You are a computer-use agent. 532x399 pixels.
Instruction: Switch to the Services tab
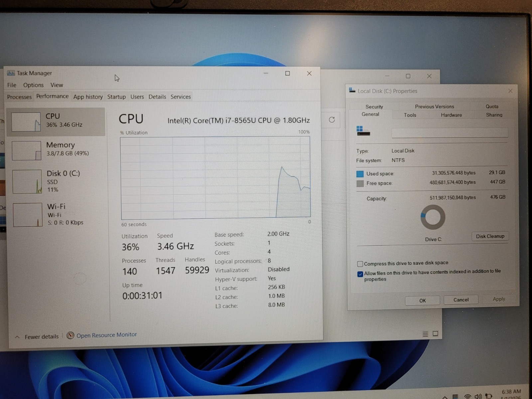click(x=181, y=97)
